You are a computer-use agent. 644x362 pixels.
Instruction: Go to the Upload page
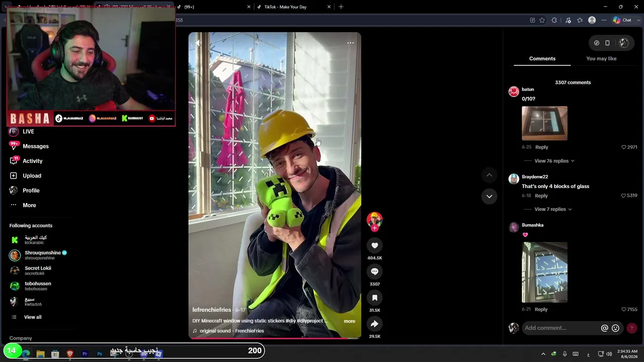tap(25, 175)
